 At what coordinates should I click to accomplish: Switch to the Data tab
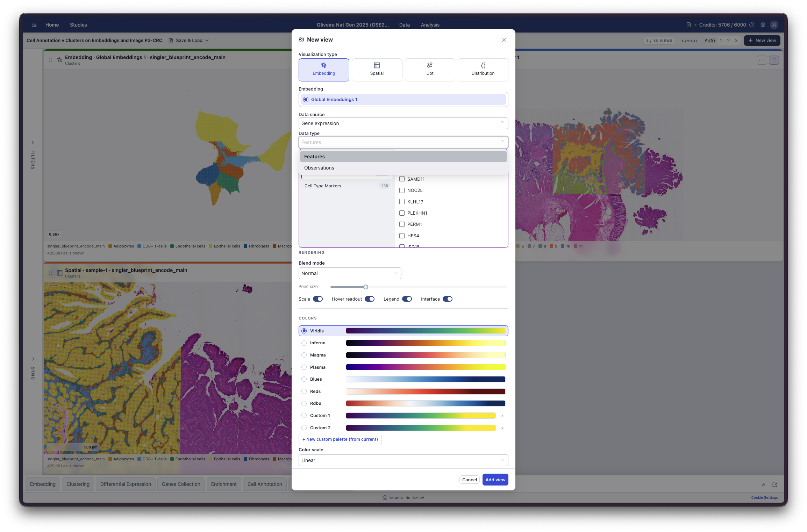(404, 25)
